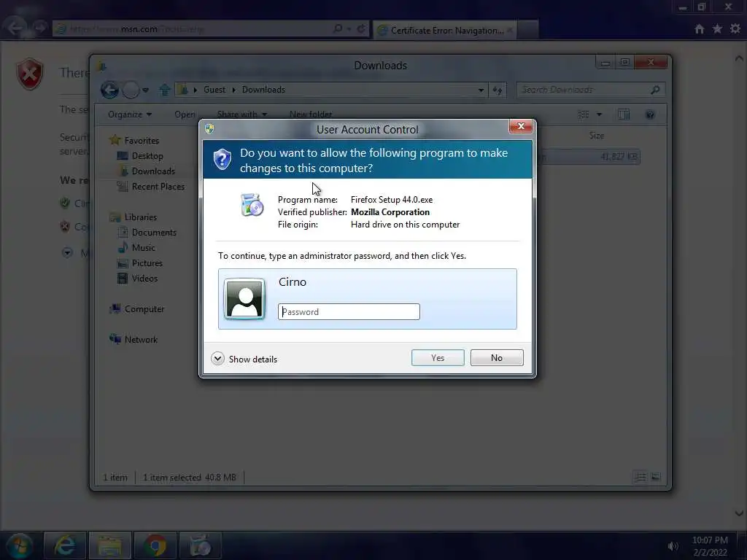747x560 pixels.
Task: Close the User Account Control dialog
Action: point(520,126)
